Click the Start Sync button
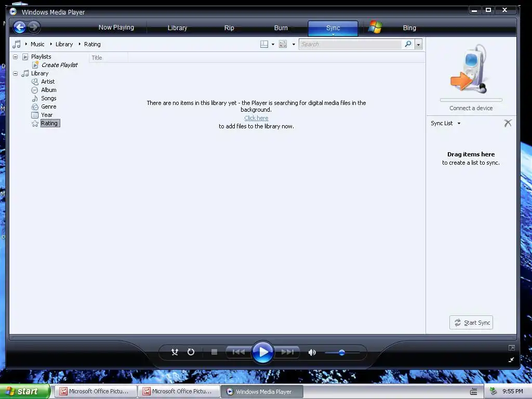This screenshot has height=399, width=532. [471, 322]
